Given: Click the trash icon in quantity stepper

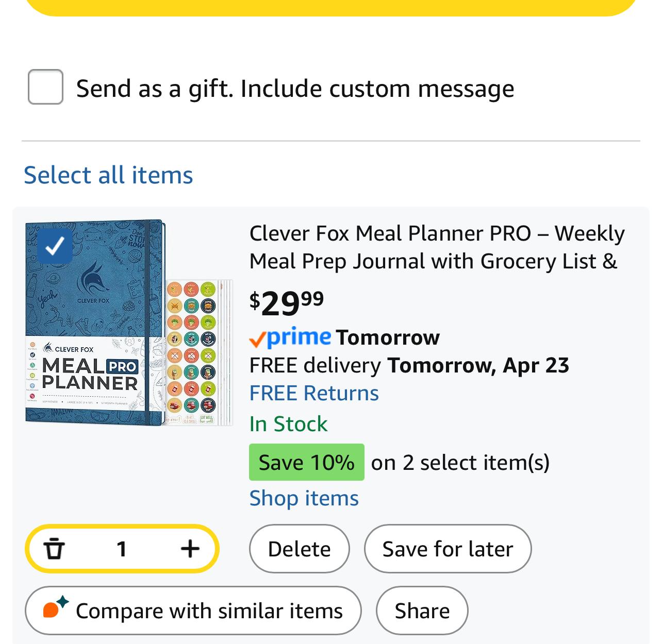Looking at the screenshot, I should [54, 549].
